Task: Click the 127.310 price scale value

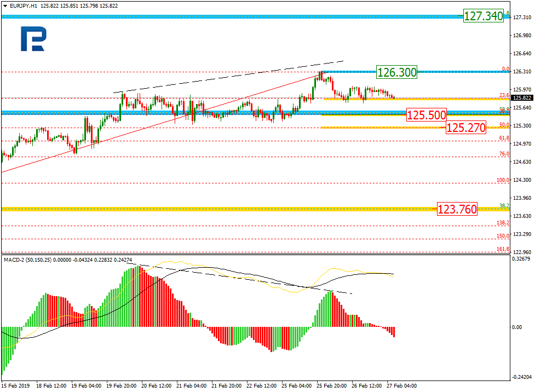Action: tap(522, 18)
